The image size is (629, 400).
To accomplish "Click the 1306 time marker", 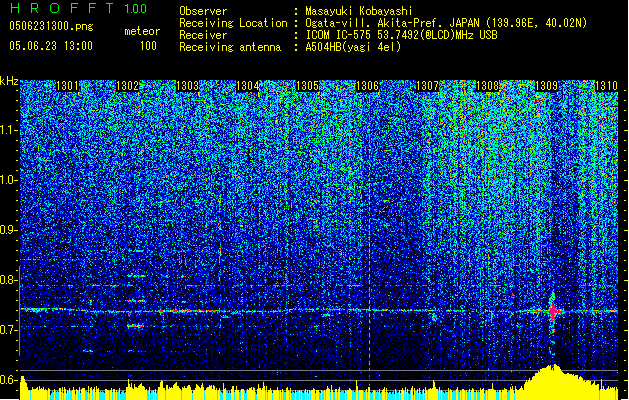I will click(367, 86).
